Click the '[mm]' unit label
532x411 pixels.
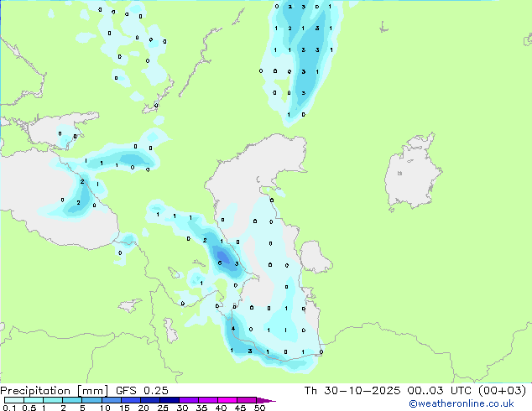click(92, 391)
